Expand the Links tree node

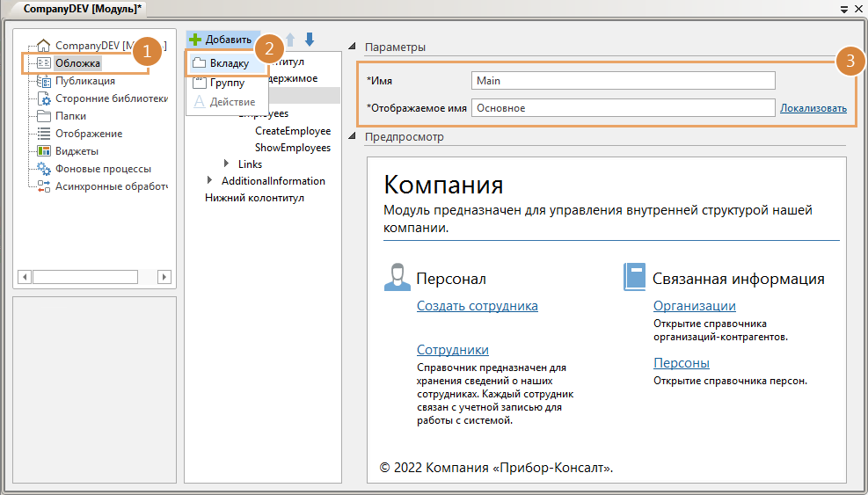[227, 164]
